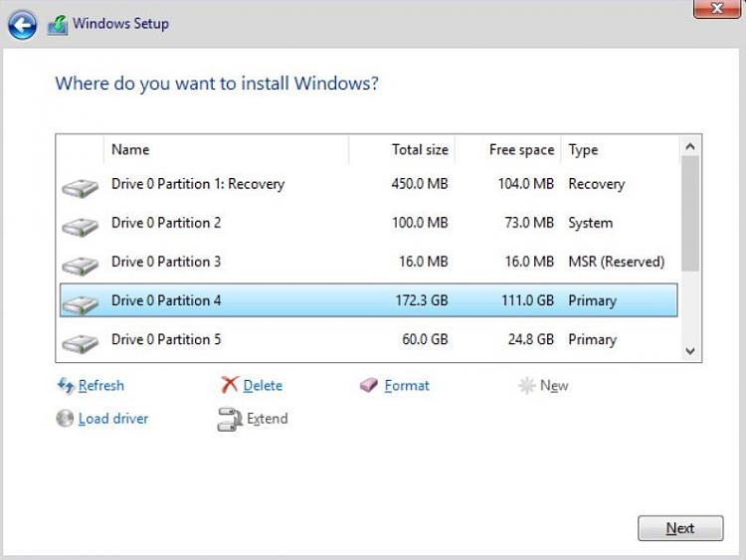Click the Next button

pyautogui.click(x=680, y=528)
